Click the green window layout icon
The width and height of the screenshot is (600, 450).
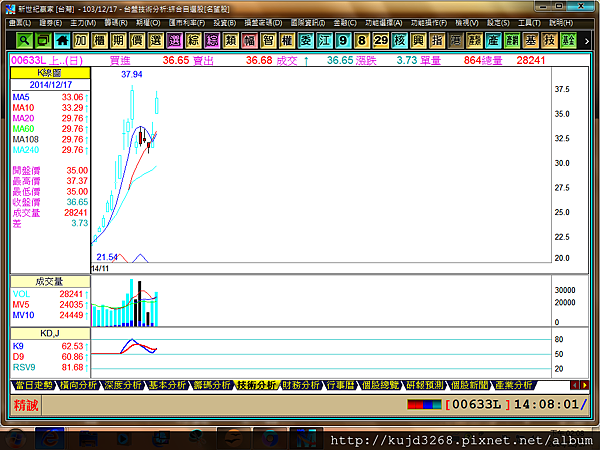43,41
